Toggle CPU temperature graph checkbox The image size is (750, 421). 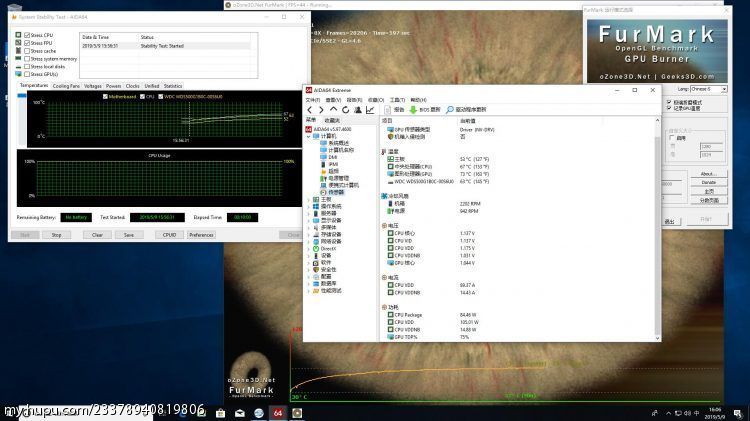point(143,97)
